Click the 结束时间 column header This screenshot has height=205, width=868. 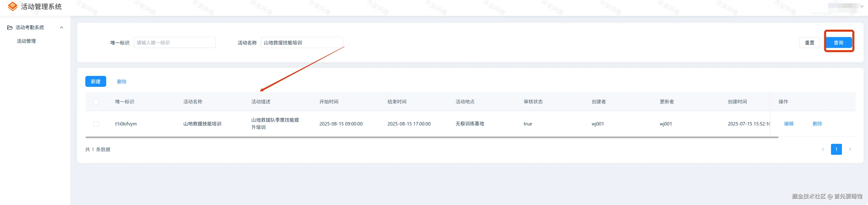[x=397, y=102]
